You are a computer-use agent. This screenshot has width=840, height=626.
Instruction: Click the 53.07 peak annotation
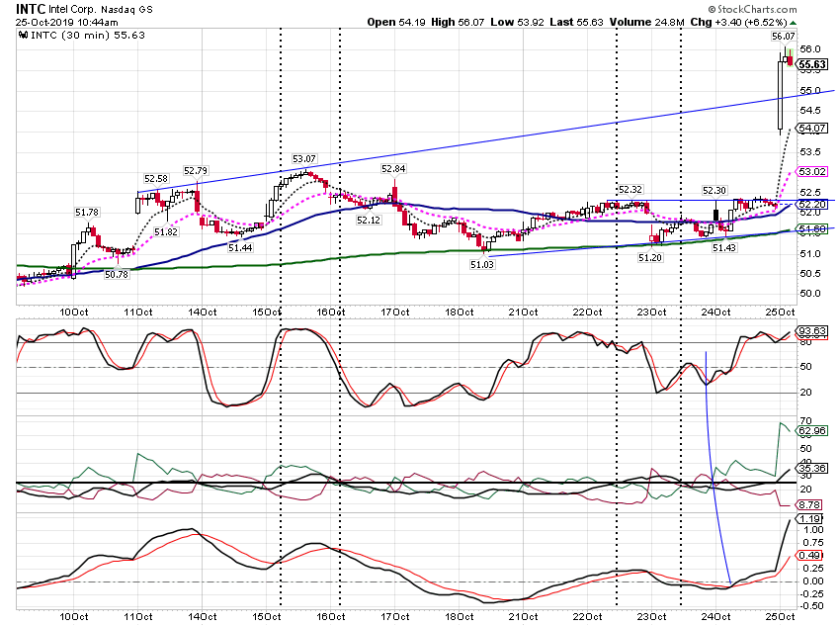click(303, 159)
